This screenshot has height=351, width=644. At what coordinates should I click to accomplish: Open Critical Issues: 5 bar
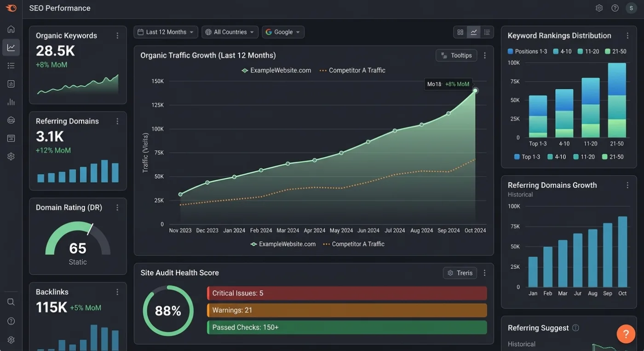coord(347,293)
